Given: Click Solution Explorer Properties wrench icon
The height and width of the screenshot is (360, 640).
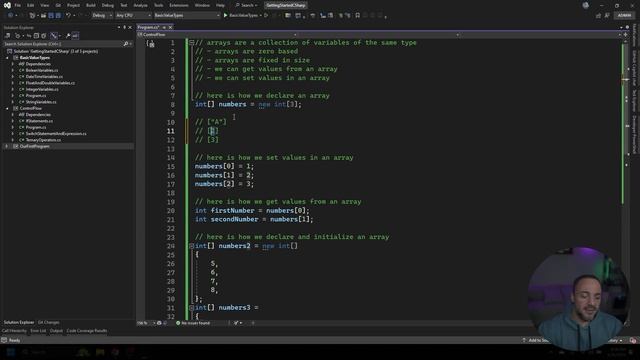Looking at the screenshot, I should tap(68, 36).
